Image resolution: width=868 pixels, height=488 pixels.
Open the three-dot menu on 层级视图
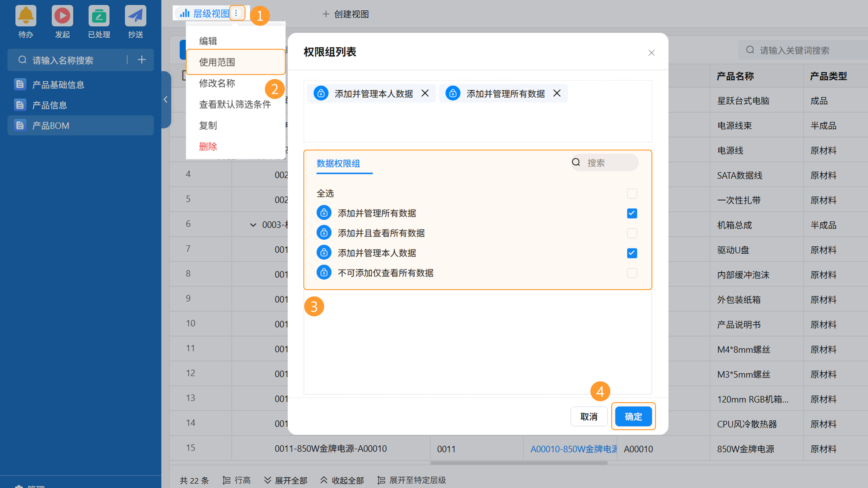point(236,14)
